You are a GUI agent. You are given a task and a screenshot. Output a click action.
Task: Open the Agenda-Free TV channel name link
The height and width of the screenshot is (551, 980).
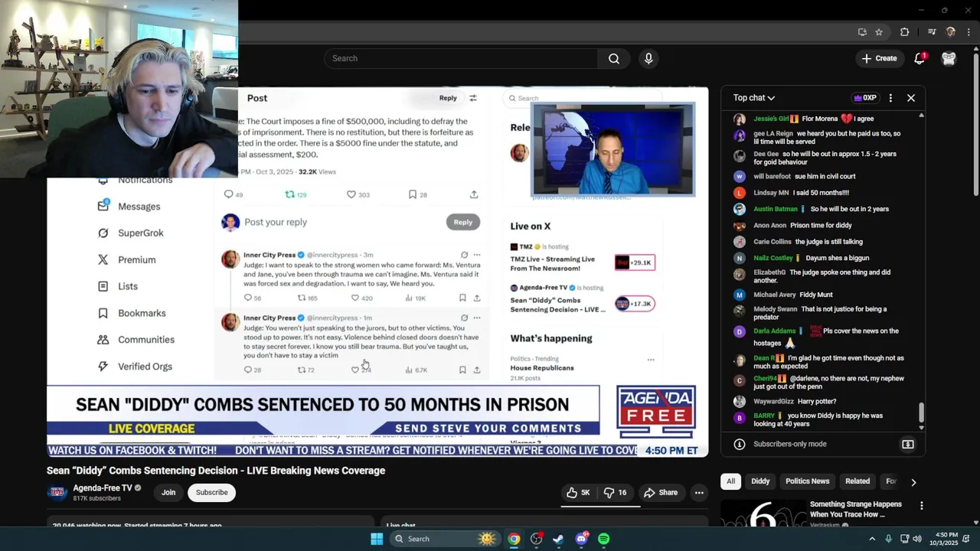coord(103,488)
